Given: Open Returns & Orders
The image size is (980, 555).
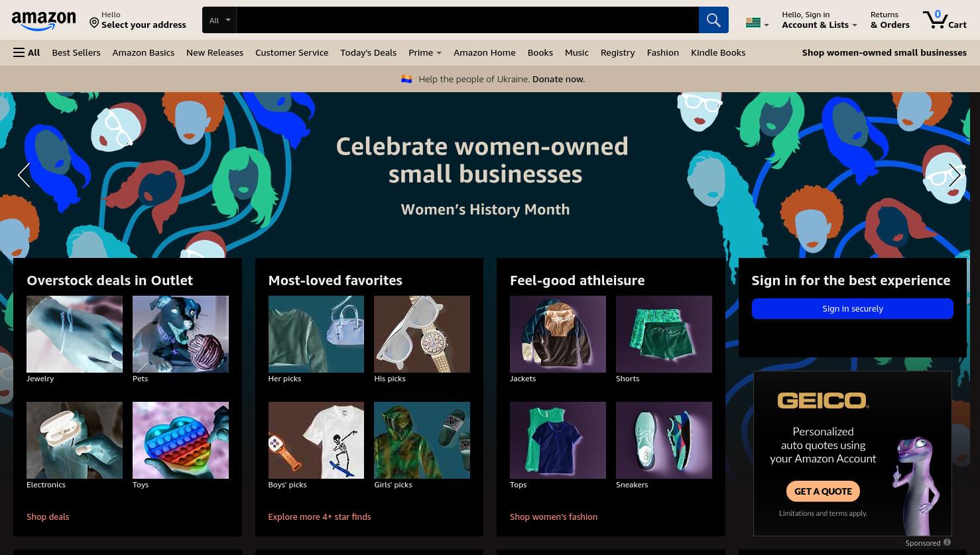Looking at the screenshot, I should (x=890, y=20).
